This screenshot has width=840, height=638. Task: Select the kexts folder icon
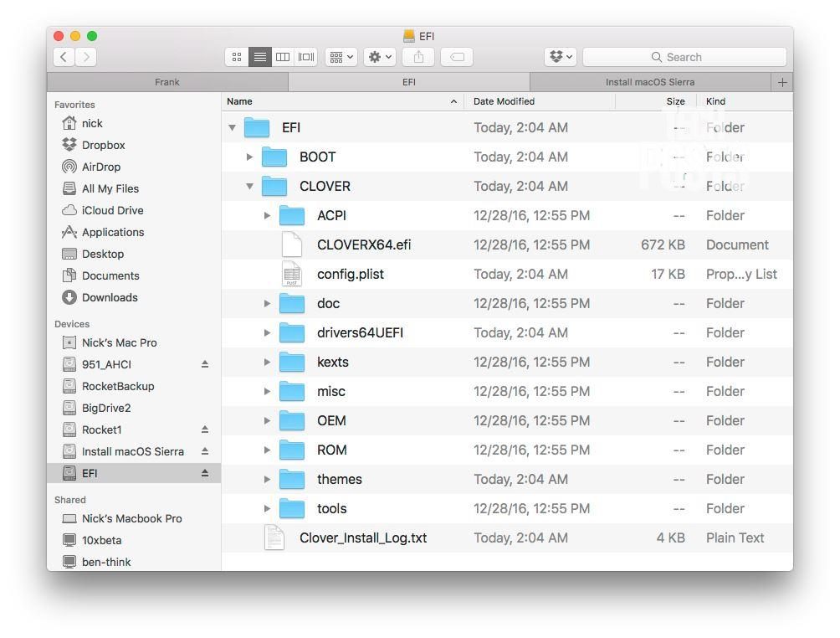(x=292, y=362)
